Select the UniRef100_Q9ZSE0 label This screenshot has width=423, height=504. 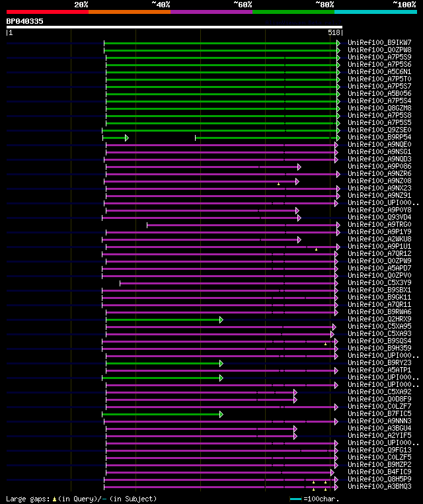[379, 130]
